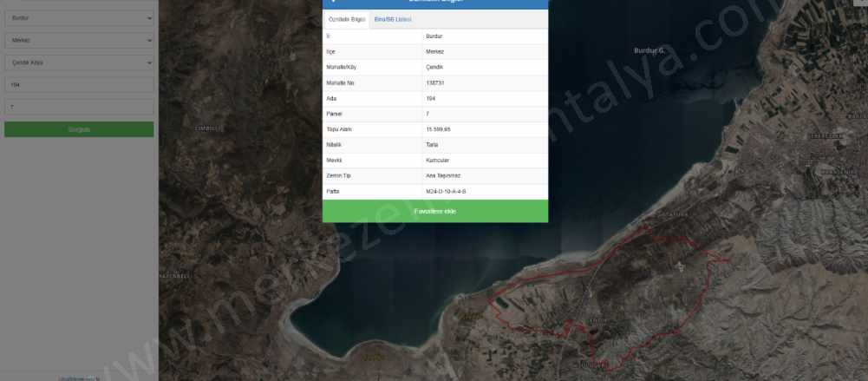Viewport: 868px width, 381px height.
Task: Click the Favorilere ekle button
Action: (435, 211)
